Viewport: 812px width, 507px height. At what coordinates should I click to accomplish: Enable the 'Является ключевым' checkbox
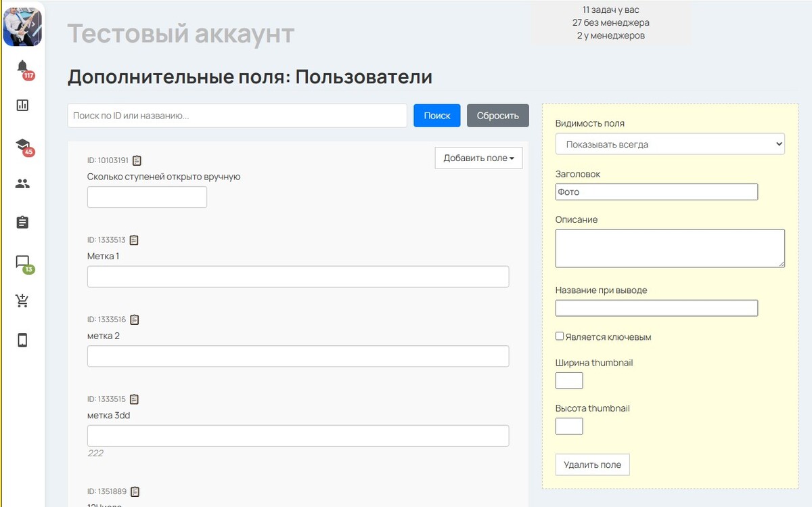(x=560, y=336)
